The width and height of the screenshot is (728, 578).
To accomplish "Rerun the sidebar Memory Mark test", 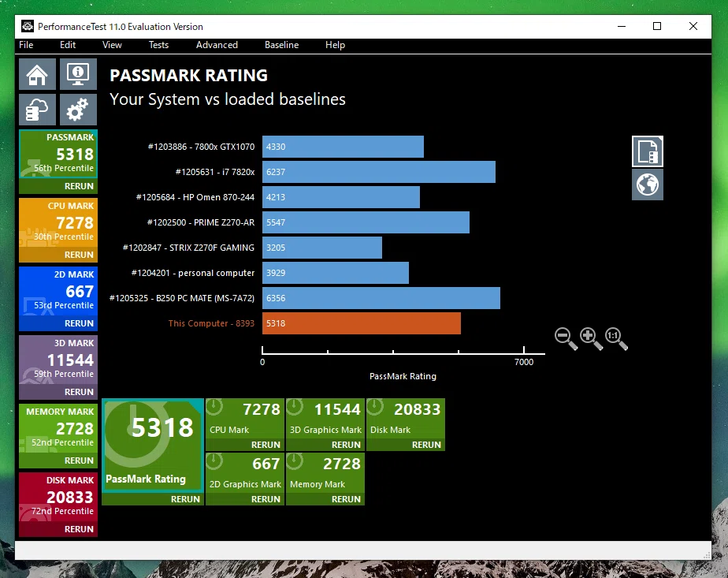I will click(58, 461).
